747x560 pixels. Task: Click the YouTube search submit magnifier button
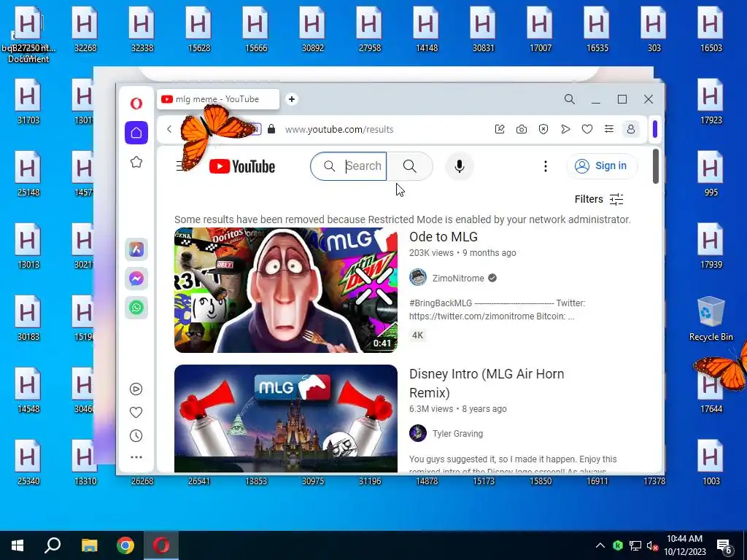(410, 166)
